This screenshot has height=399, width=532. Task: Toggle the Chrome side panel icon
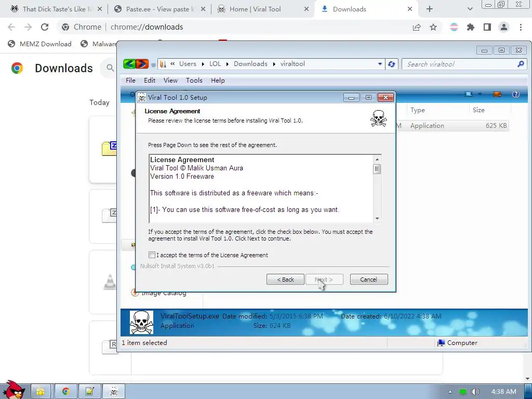coord(487,27)
